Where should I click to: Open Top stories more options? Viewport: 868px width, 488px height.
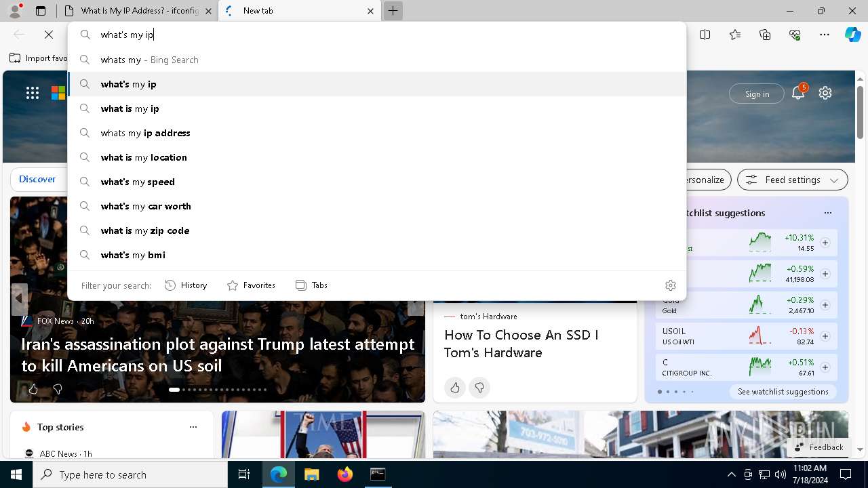click(x=193, y=427)
